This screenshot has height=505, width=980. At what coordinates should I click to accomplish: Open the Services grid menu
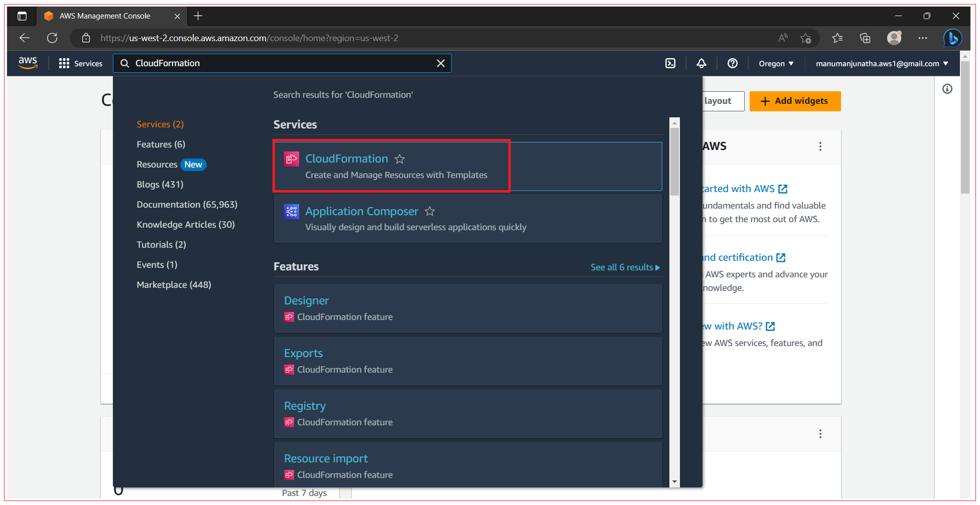click(x=81, y=63)
